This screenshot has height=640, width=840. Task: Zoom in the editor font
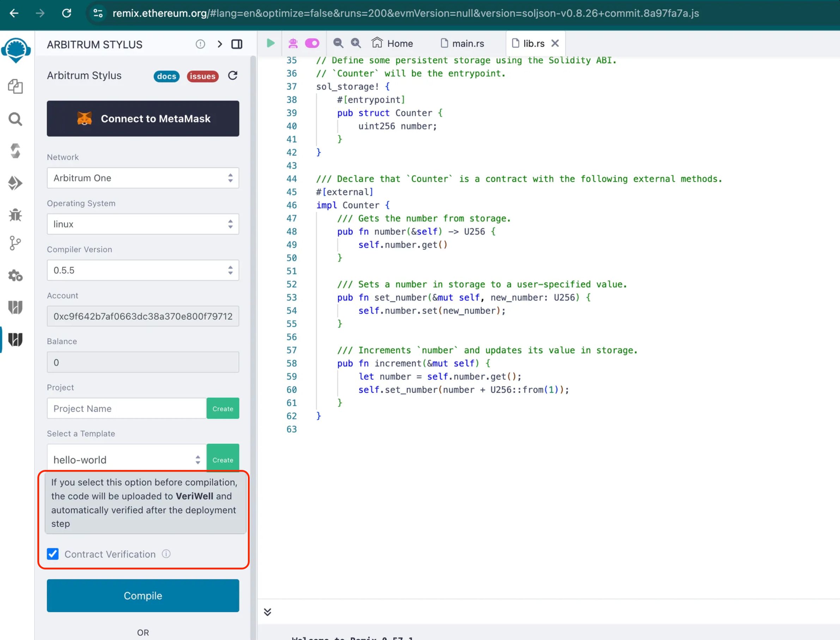tap(356, 43)
